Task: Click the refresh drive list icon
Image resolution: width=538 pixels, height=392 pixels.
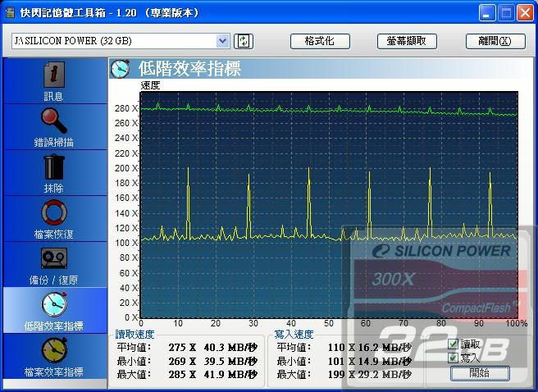Action: click(244, 41)
